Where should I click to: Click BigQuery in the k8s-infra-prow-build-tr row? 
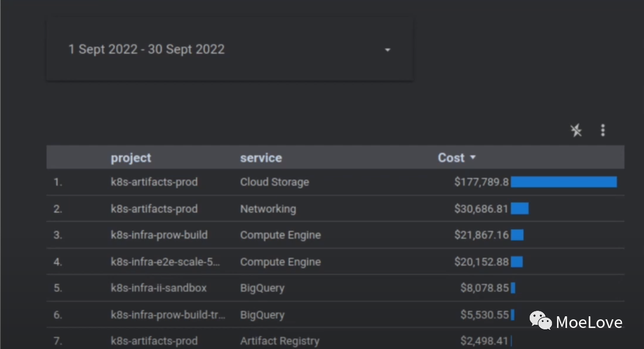pyautogui.click(x=262, y=315)
